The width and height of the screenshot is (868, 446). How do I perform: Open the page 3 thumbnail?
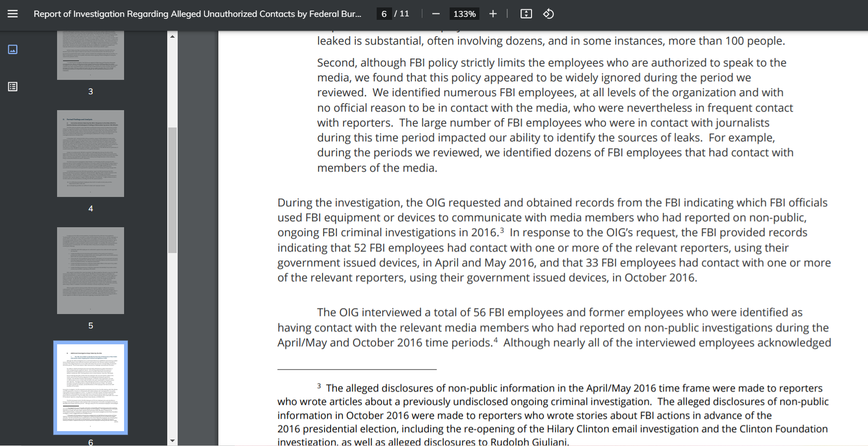90,55
